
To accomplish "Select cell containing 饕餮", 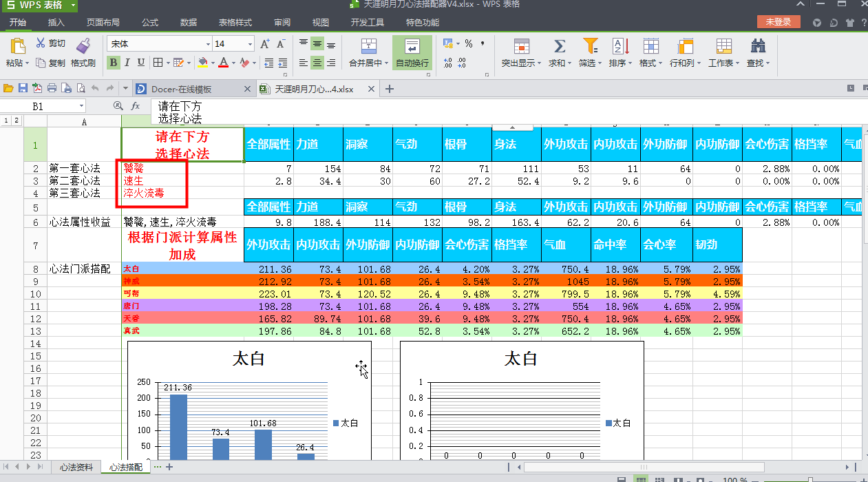I will click(x=182, y=168).
